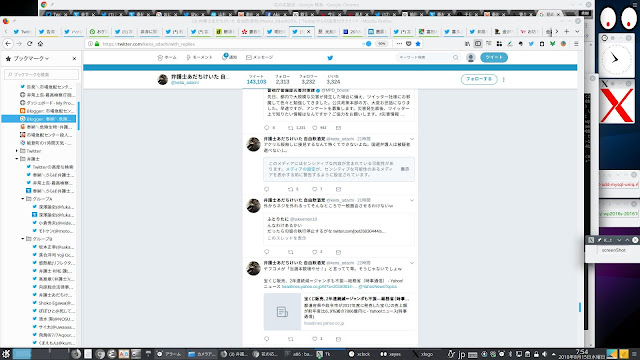The image size is (640, 360).
Task: Click Twitter Home navigation item
Action: [x=167, y=58]
